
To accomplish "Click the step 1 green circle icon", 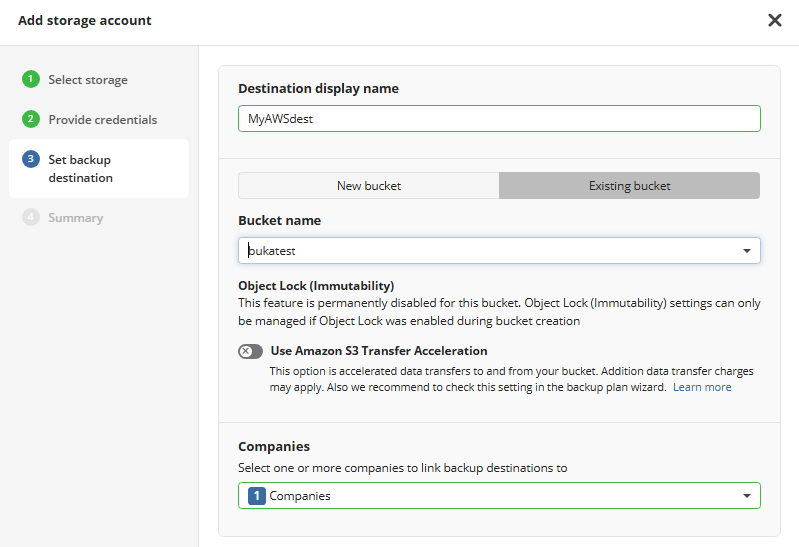I will (x=31, y=79).
